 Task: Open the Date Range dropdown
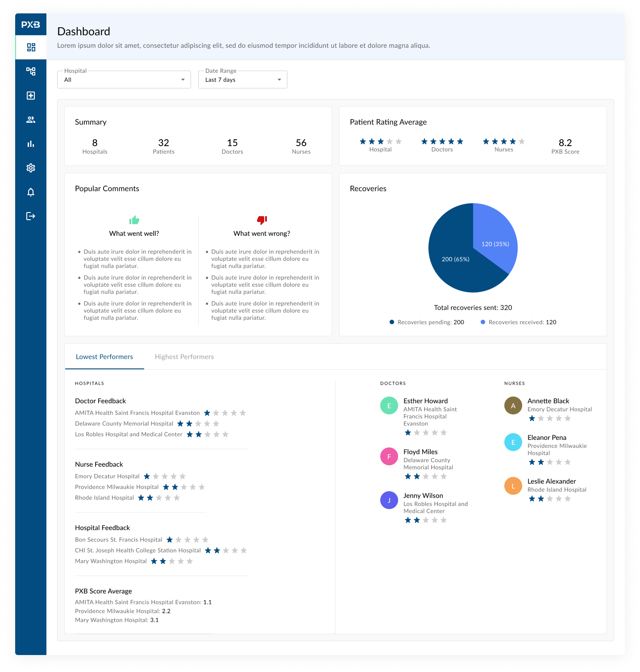pyautogui.click(x=243, y=79)
